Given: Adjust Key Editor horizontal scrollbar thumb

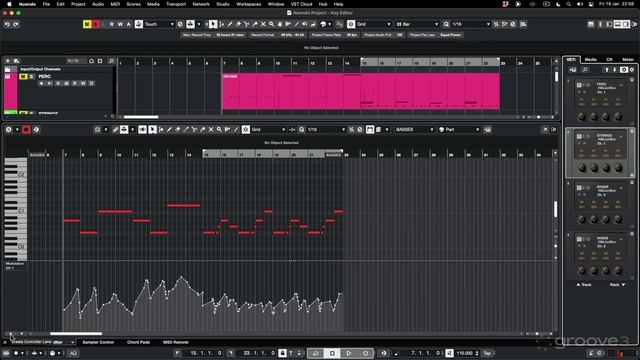Looking at the screenshot, I should [x=76, y=333].
